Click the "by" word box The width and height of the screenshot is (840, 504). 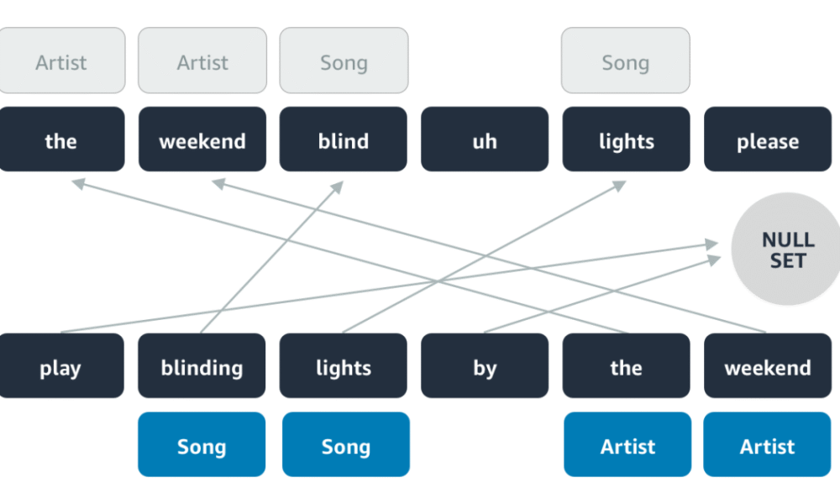485,365
